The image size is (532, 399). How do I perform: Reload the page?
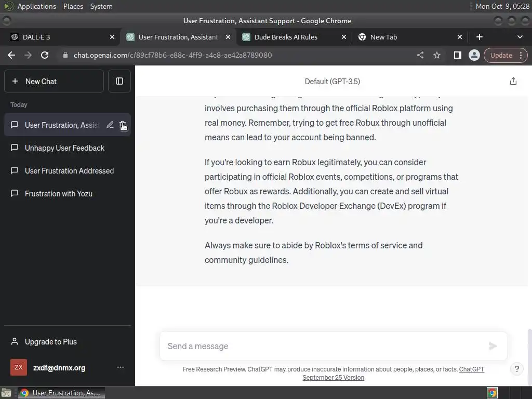pos(45,55)
